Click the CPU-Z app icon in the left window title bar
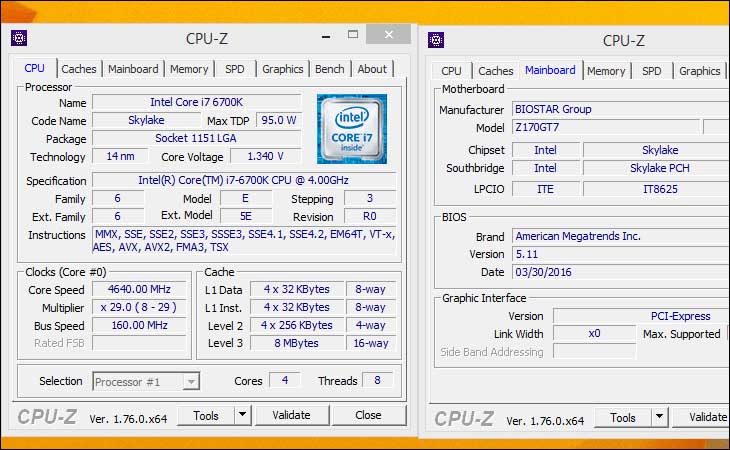Viewport: 730px width, 450px height. (19, 38)
